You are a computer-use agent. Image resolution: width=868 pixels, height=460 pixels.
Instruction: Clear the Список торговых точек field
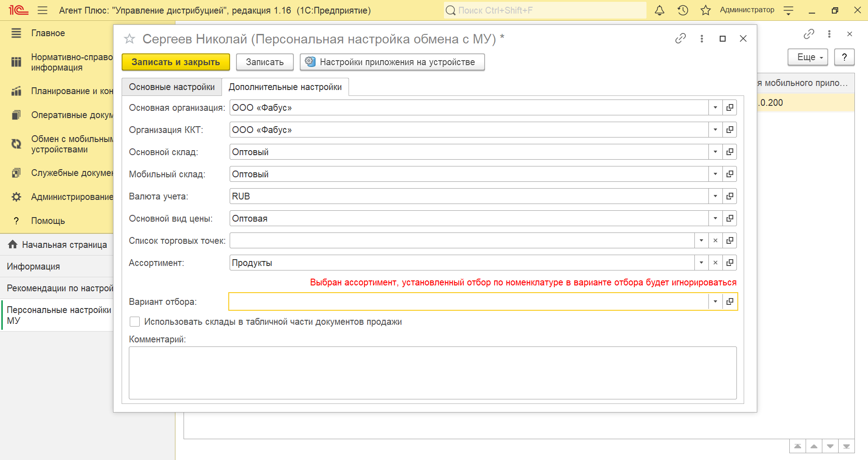[x=715, y=241]
